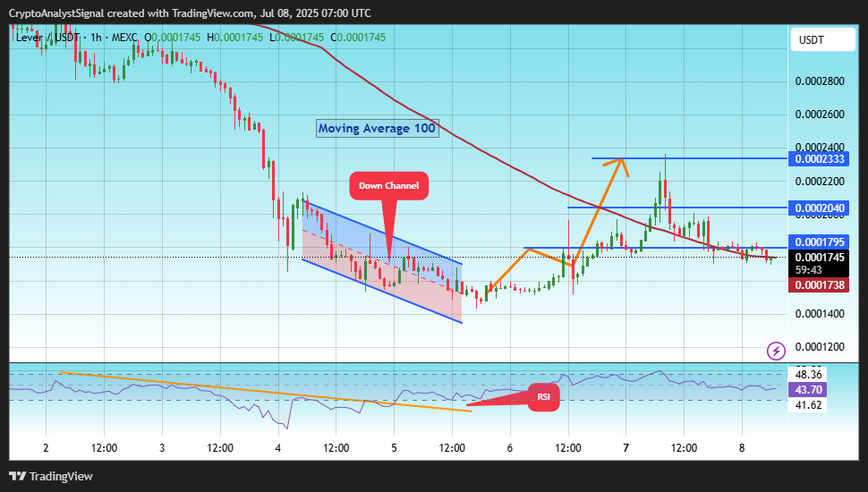Click the Lever / USDT symbol title
The height and width of the screenshot is (492, 868).
[47, 38]
